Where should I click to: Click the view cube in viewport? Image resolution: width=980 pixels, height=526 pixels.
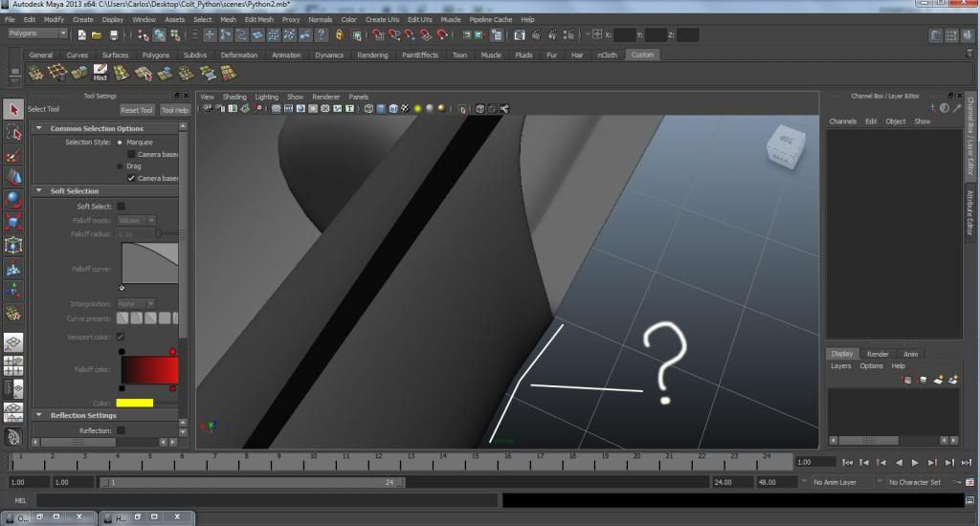[x=785, y=146]
